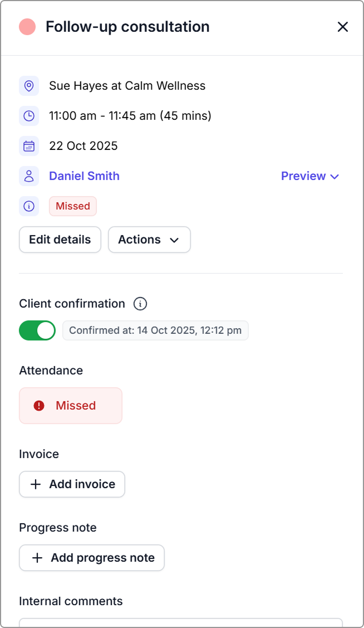Toggle the Client confirmation switch off

pyautogui.click(x=37, y=330)
